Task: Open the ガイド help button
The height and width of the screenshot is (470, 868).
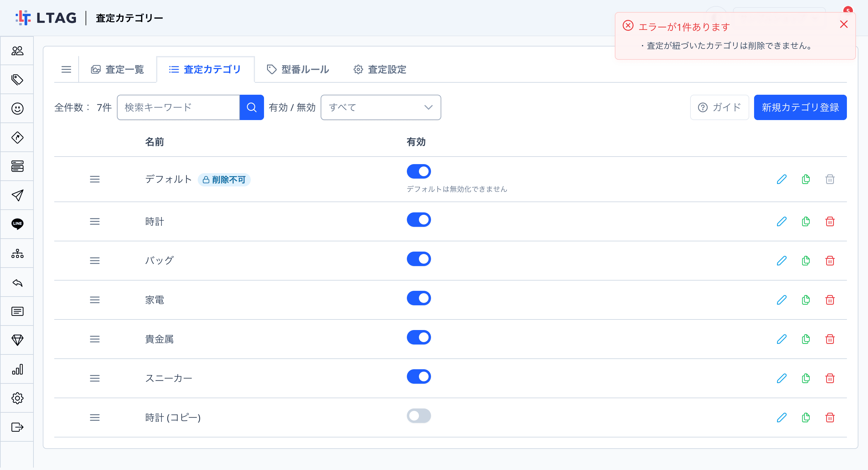Action: point(719,107)
